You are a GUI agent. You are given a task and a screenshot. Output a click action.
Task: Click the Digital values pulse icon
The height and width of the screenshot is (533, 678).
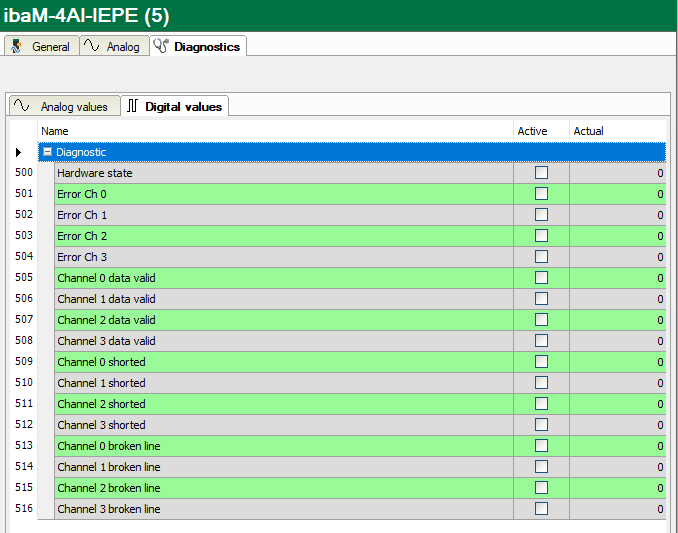point(133,106)
